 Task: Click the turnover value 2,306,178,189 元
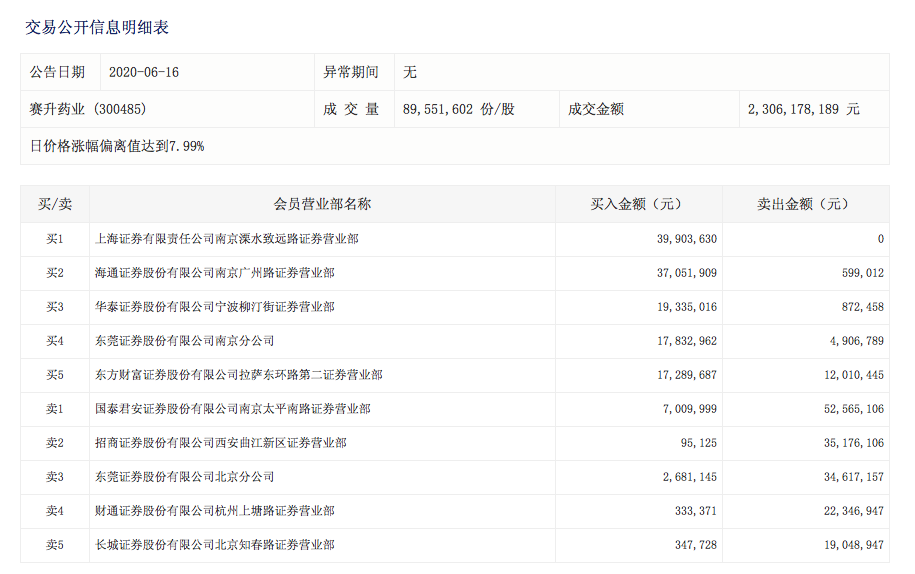click(803, 109)
